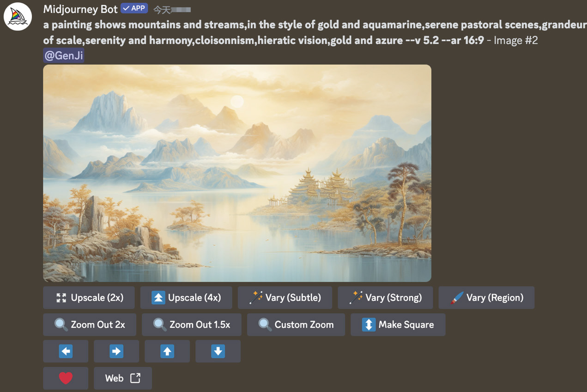Image resolution: width=587 pixels, height=392 pixels.
Task: Open Vary (Region) paintbrush tool
Action: [486, 298]
